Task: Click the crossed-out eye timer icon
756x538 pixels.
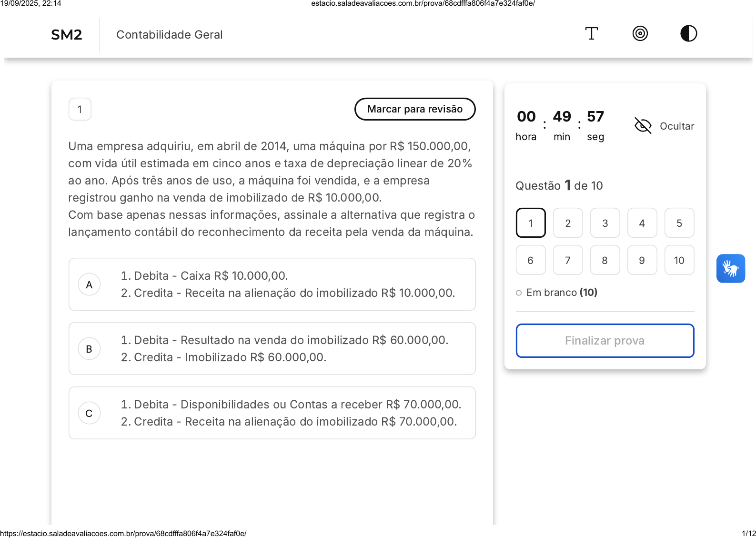Action: (643, 126)
